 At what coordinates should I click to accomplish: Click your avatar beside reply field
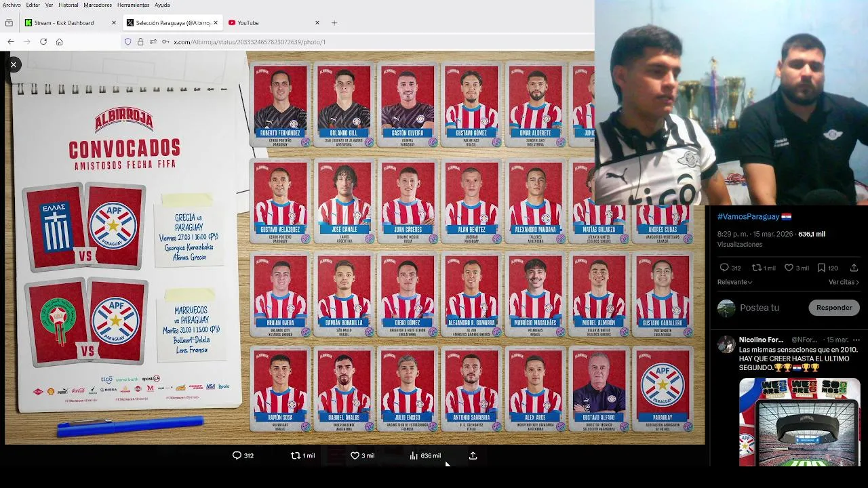(x=726, y=308)
